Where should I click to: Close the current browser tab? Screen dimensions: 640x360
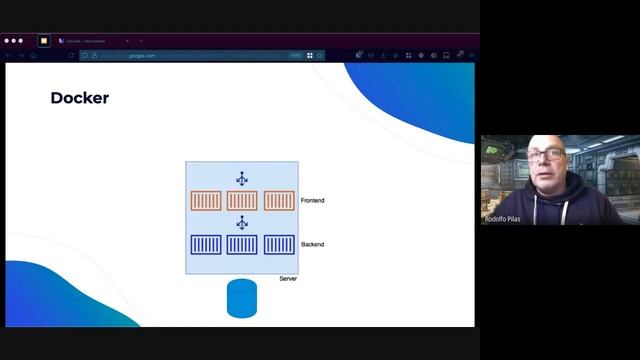(x=127, y=41)
